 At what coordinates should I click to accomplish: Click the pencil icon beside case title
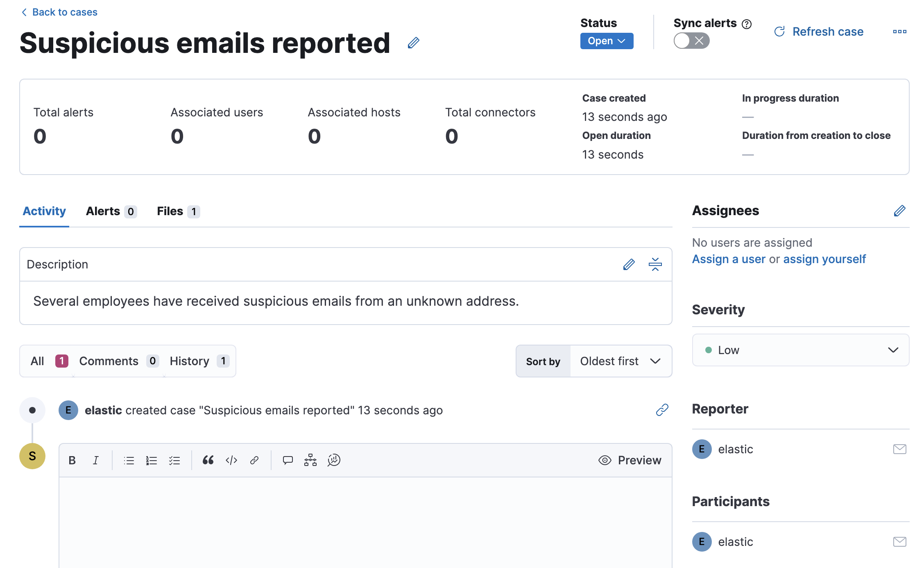point(413,43)
